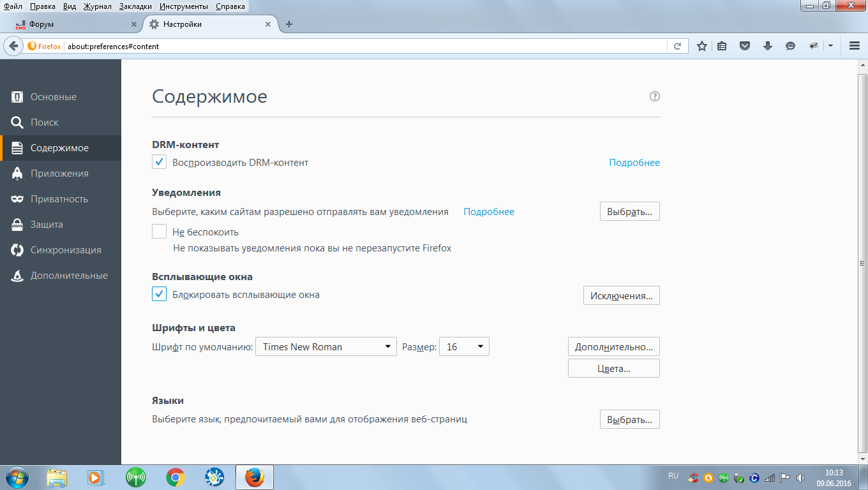Launch Windows Media Player from taskbar

(95, 477)
